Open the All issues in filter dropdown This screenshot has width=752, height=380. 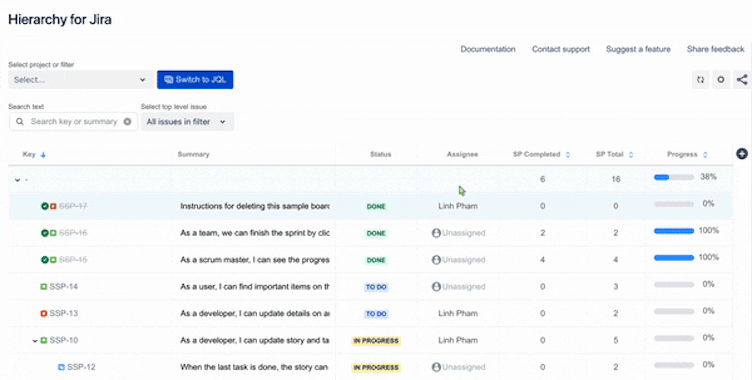[187, 122]
